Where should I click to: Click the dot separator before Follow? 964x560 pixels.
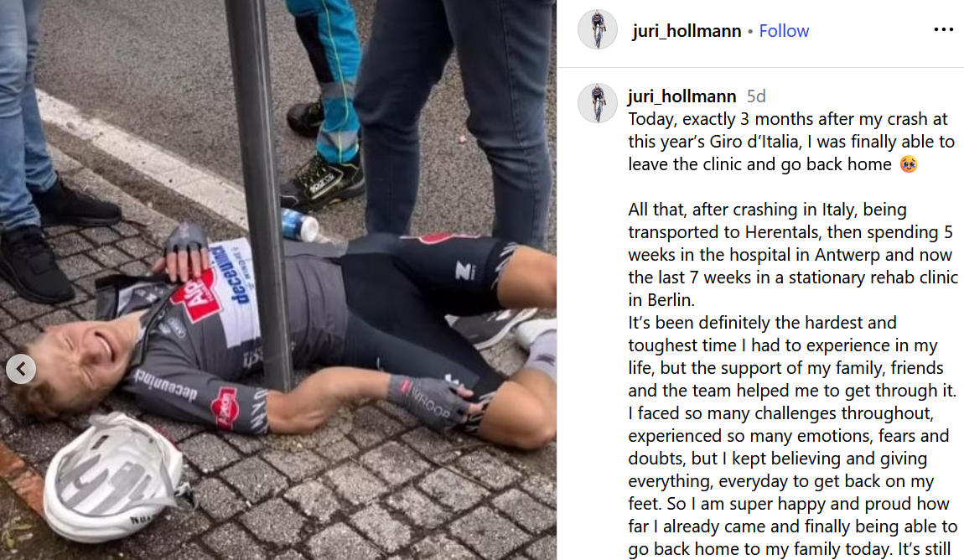750,31
